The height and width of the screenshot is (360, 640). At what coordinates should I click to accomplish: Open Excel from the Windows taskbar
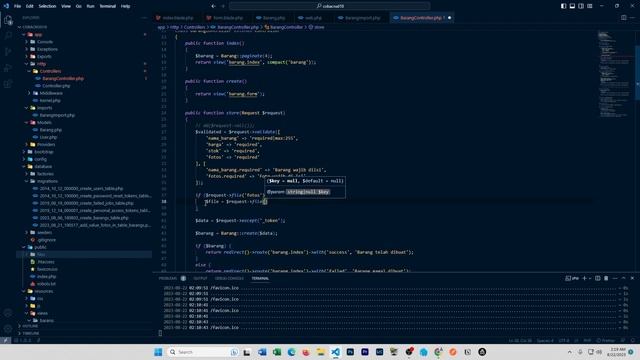click(x=277, y=352)
